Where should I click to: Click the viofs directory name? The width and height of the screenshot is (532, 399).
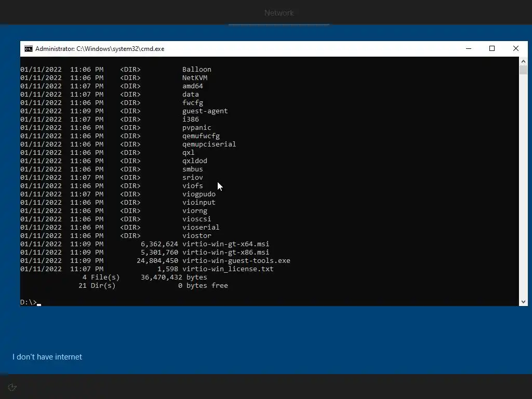pos(192,185)
